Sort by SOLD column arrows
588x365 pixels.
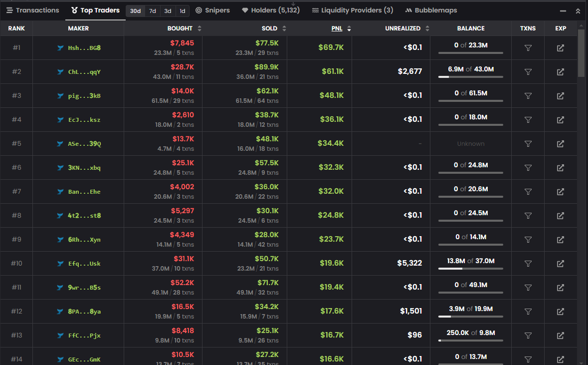(x=284, y=28)
